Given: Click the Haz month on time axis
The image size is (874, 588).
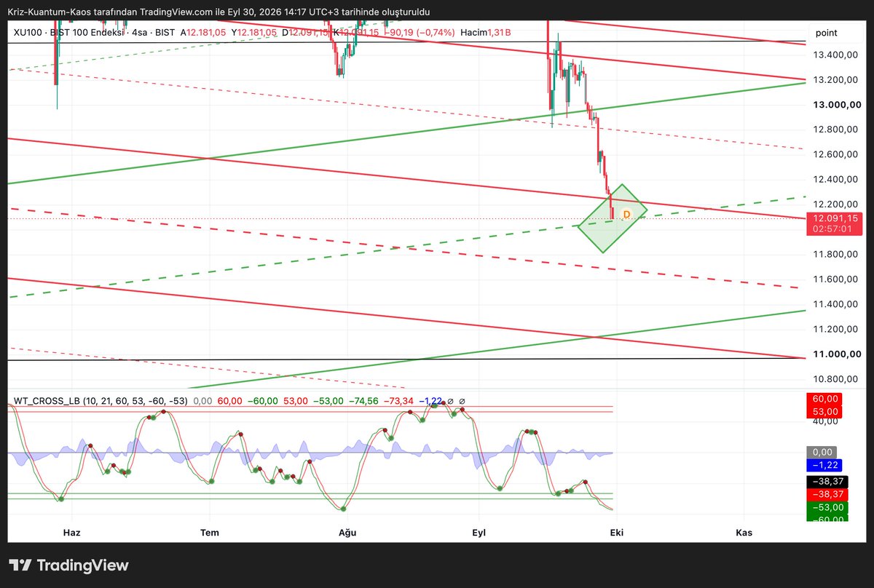Looking at the screenshot, I should 71,533.
